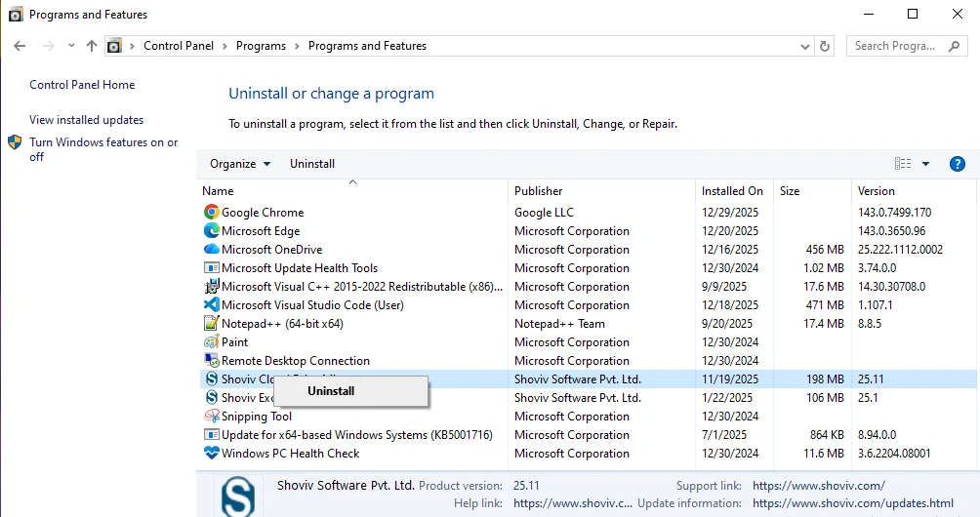Screen dimensions: 980x517
Task: Click the Windows PC Health Check icon
Action: [x=212, y=454]
